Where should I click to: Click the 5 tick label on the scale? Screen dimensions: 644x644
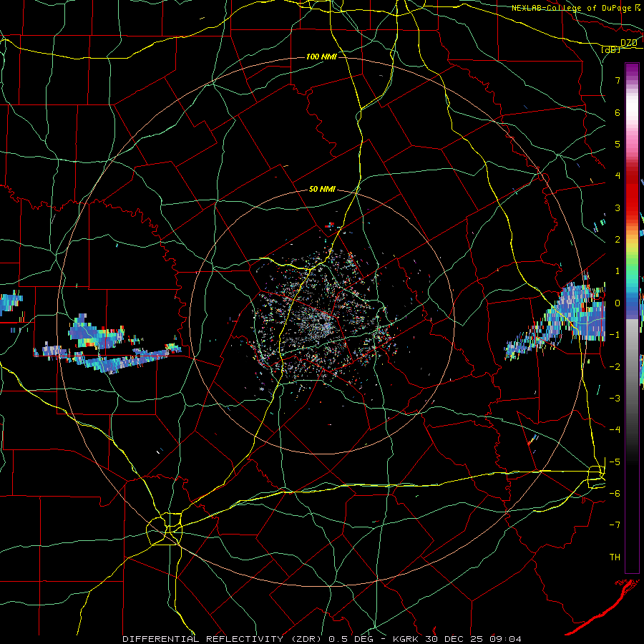[618, 144]
